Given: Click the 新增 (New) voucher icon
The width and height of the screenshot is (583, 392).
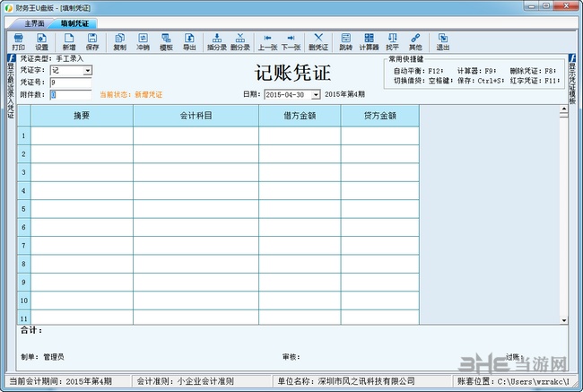Looking at the screenshot, I should 69,41.
